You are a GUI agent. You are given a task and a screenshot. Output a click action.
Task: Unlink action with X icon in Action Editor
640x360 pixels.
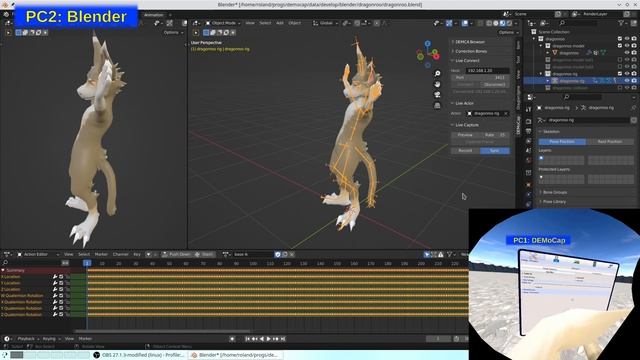(x=292, y=254)
